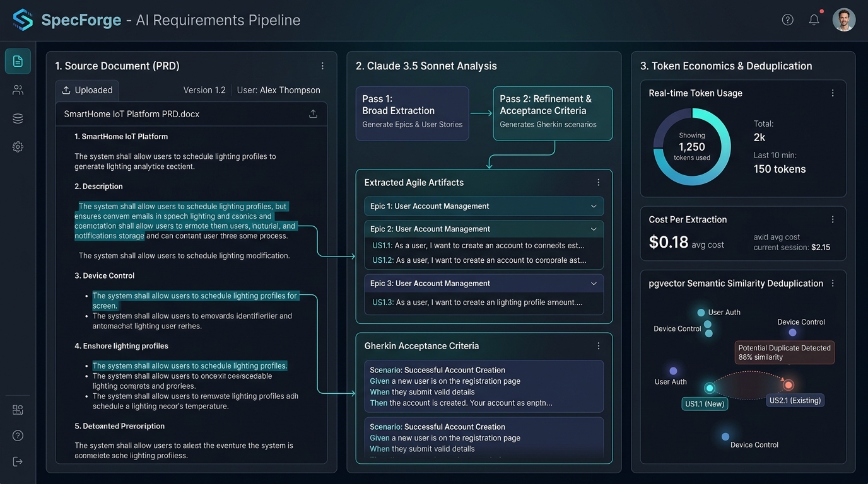Open the layers stack sidebar icon
The width and height of the screenshot is (868, 484).
(x=18, y=118)
